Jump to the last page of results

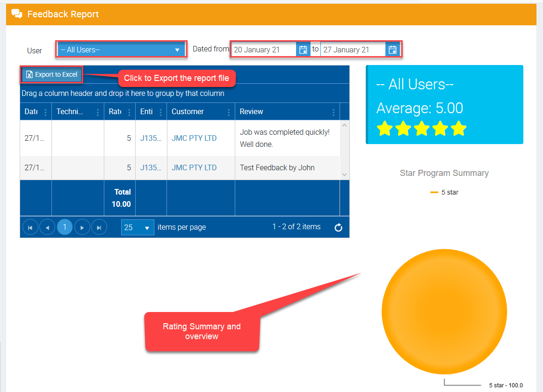pyautogui.click(x=99, y=227)
